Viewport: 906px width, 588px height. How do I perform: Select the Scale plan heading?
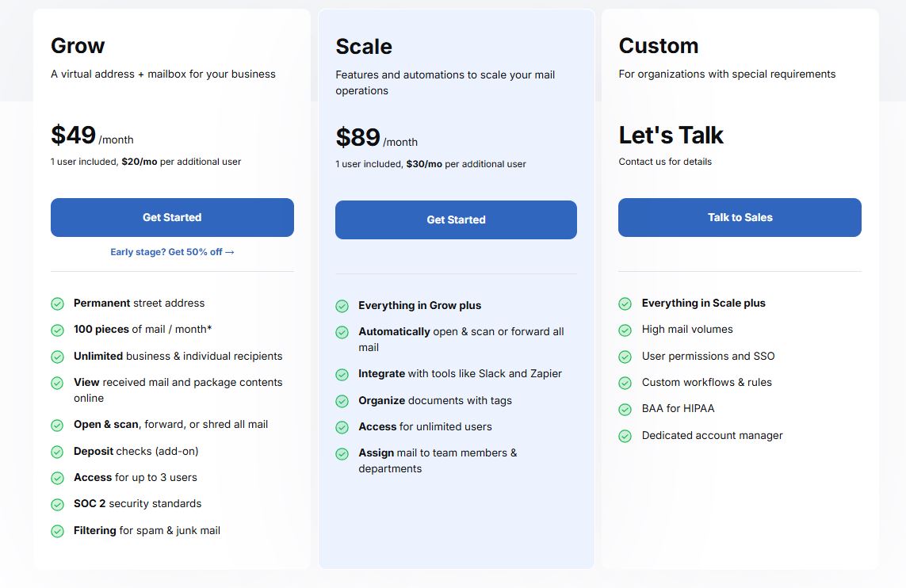pyautogui.click(x=364, y=46)
